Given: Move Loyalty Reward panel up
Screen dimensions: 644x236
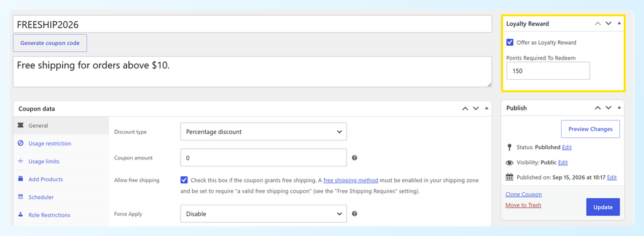Looking at the screenshot, I should (598, 24).
